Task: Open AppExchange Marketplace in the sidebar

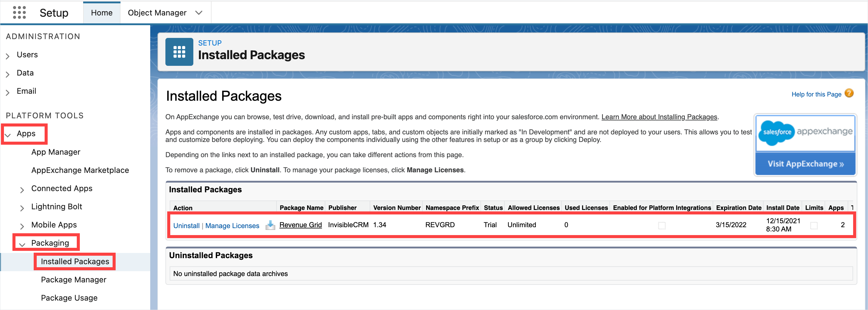Action: coord(80,170)
